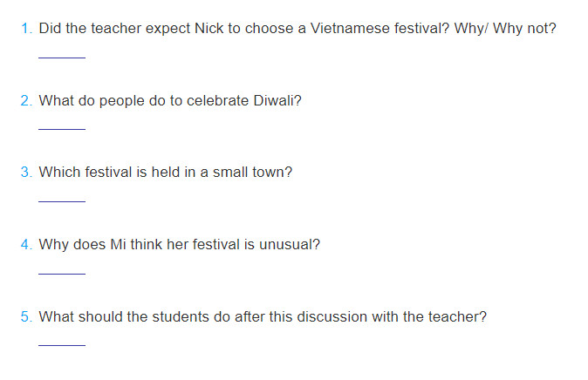Click the answer blank under question 1

[62, 58]
